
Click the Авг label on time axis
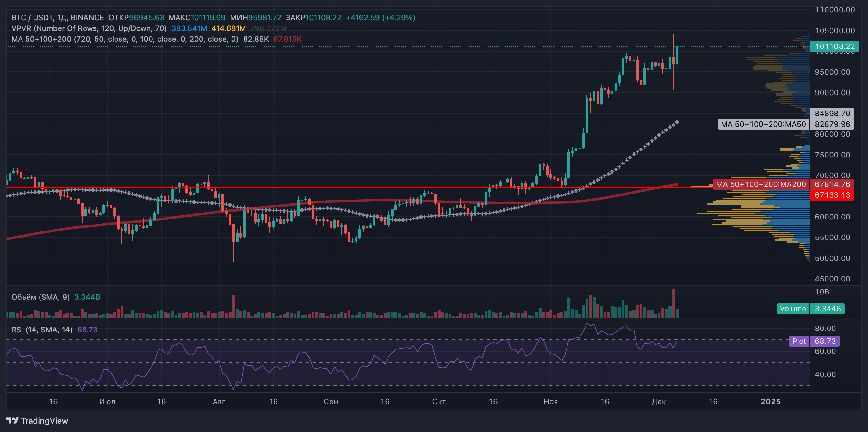(x=219, y=402)
